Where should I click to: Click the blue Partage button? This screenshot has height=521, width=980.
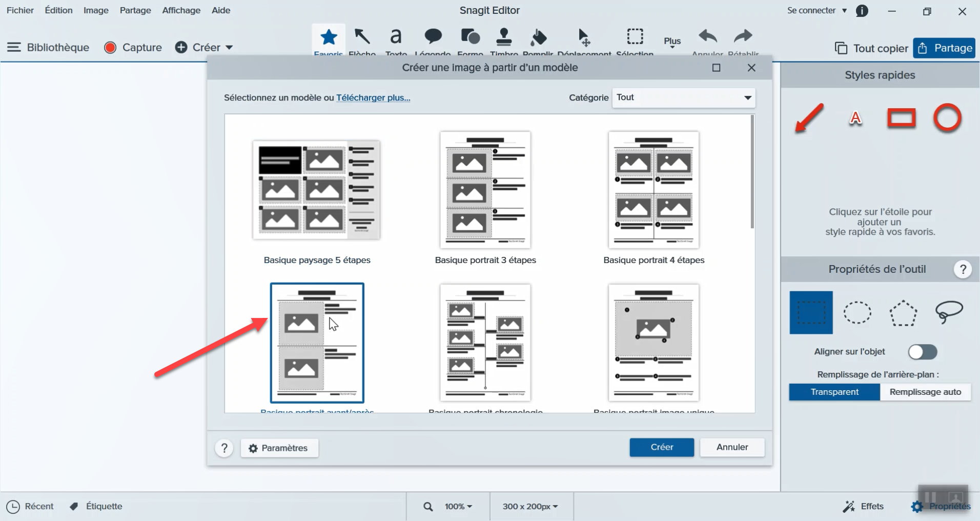[x=944, y=48]
